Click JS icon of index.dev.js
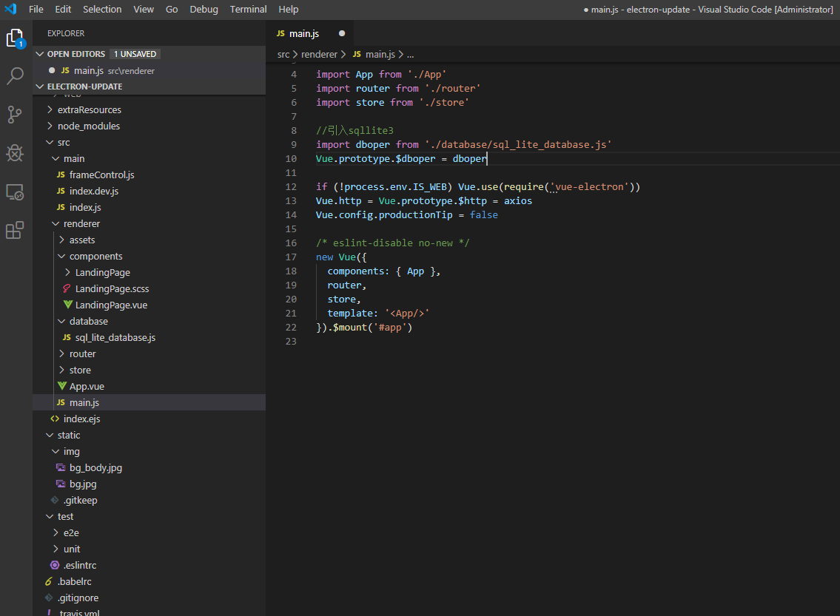The image size is (840, 616). (x=61, y=191)
